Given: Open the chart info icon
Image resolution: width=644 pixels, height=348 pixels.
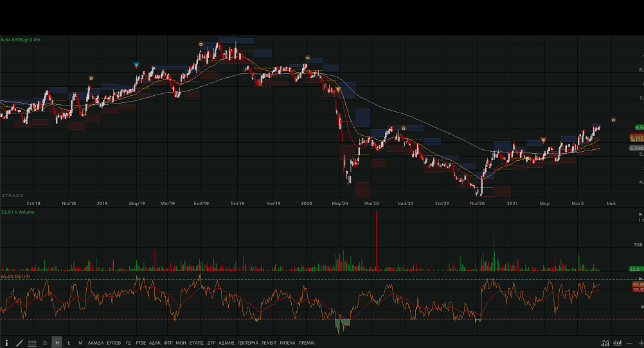Looking at the screenshot, I should (7, 343).
